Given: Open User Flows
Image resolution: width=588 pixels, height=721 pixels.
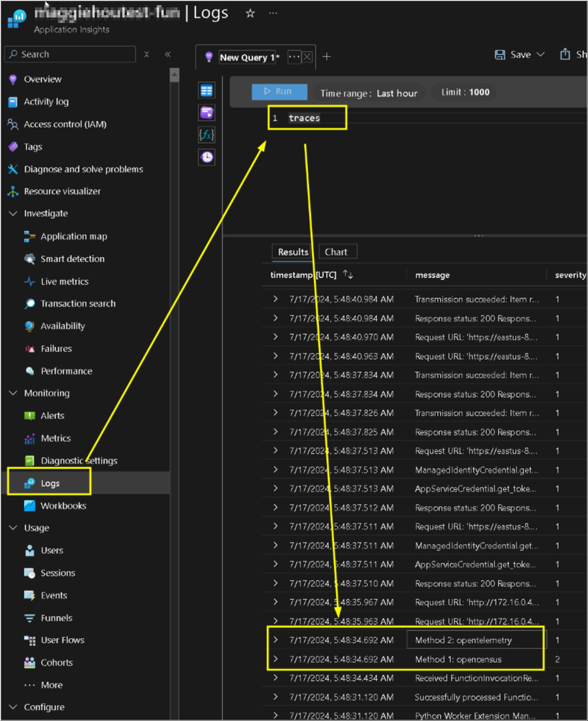Looking at the screenshot, I should pyautogui.click(x=62, y=640).
